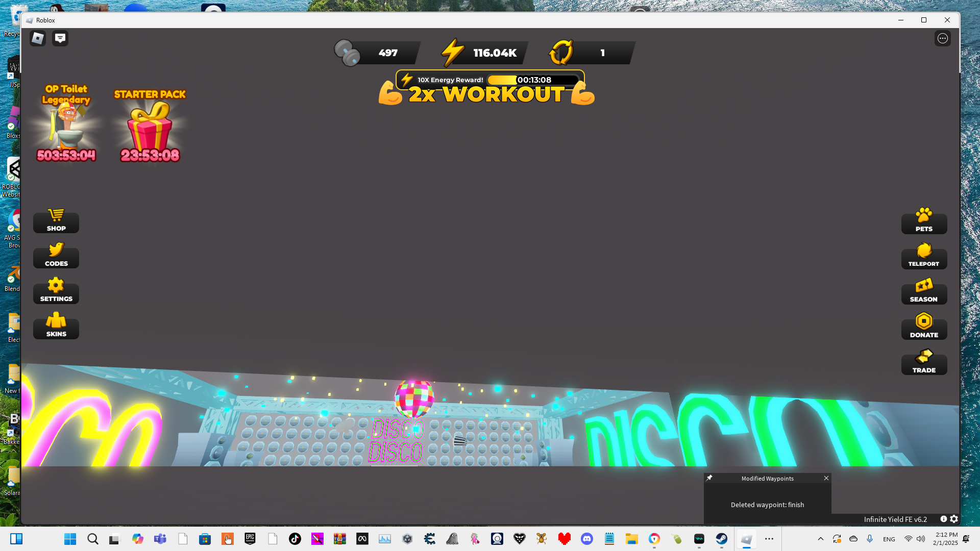Open Infinite Yield settings gear

[x=954, y=519]
